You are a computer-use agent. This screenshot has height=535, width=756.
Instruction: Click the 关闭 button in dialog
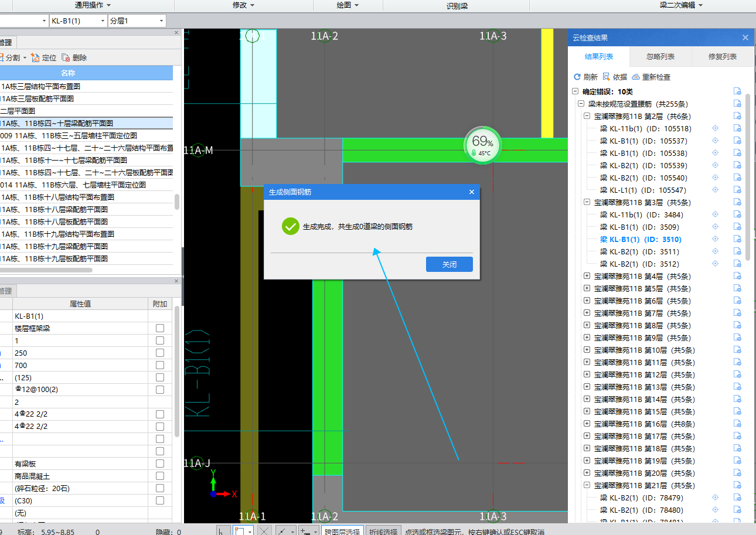449,264
